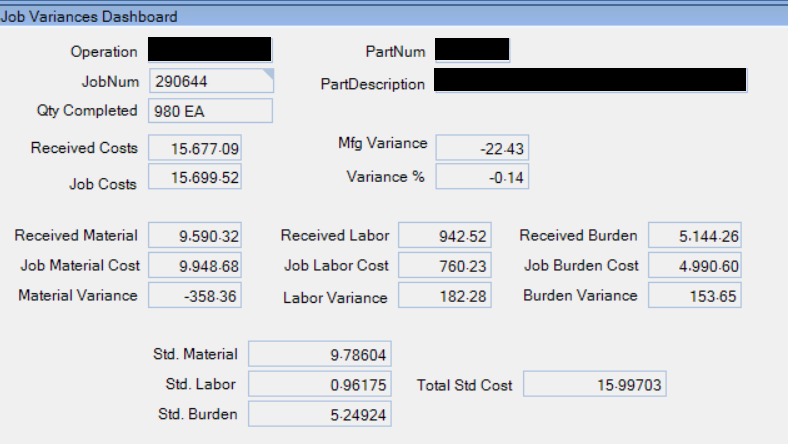Click the Job Labor Cost label

[x=336, y=265]
